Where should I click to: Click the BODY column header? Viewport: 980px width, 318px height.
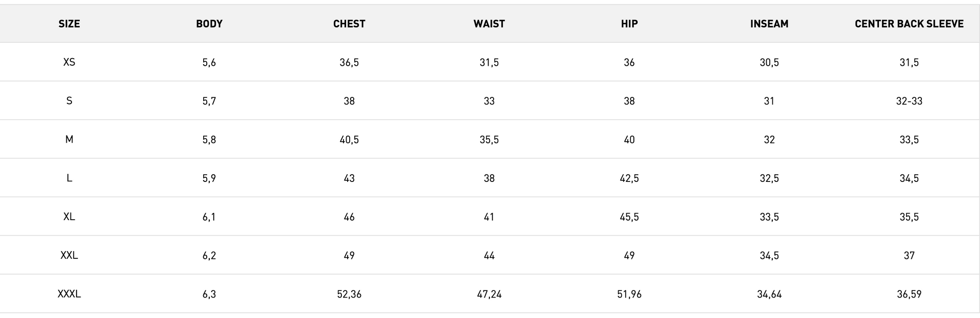[209, 24]
